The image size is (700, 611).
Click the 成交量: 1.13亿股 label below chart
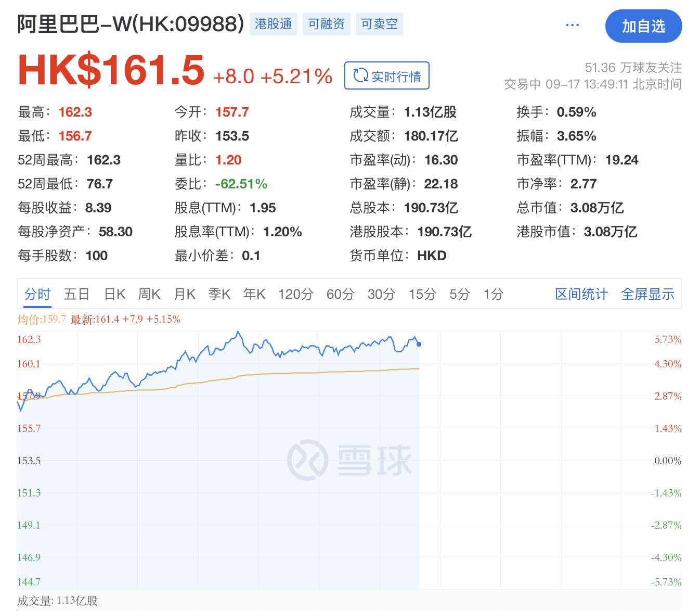coord(57,601)
